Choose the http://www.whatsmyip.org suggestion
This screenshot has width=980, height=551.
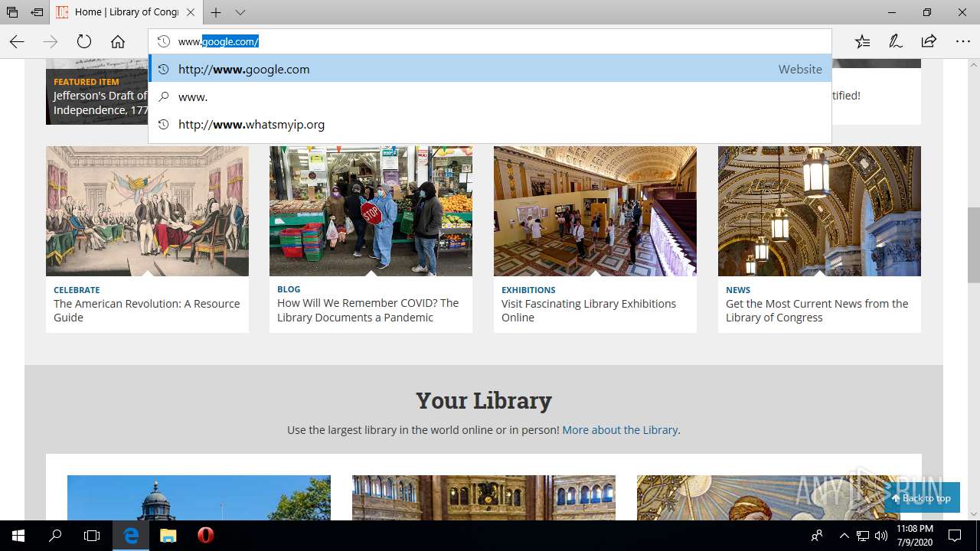490,125
